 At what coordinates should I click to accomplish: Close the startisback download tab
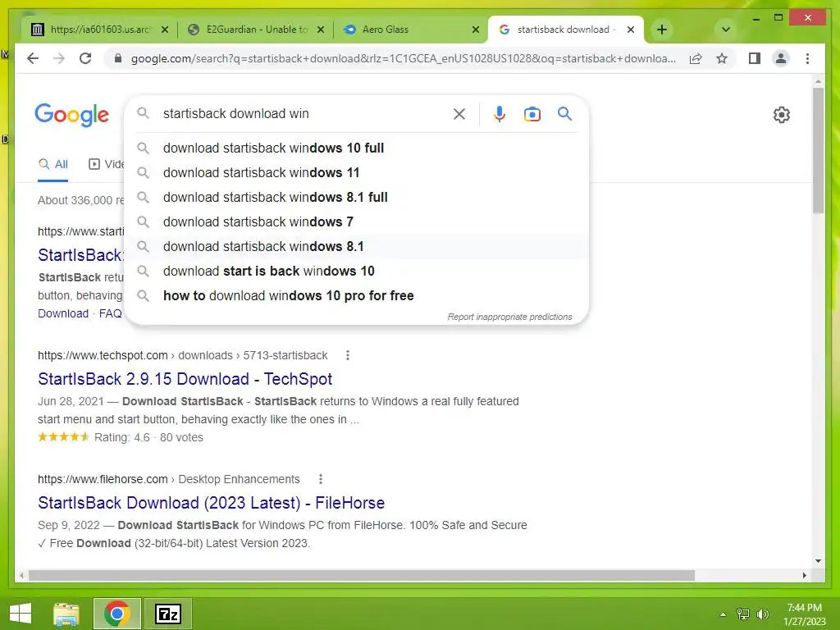pos(631,30)
